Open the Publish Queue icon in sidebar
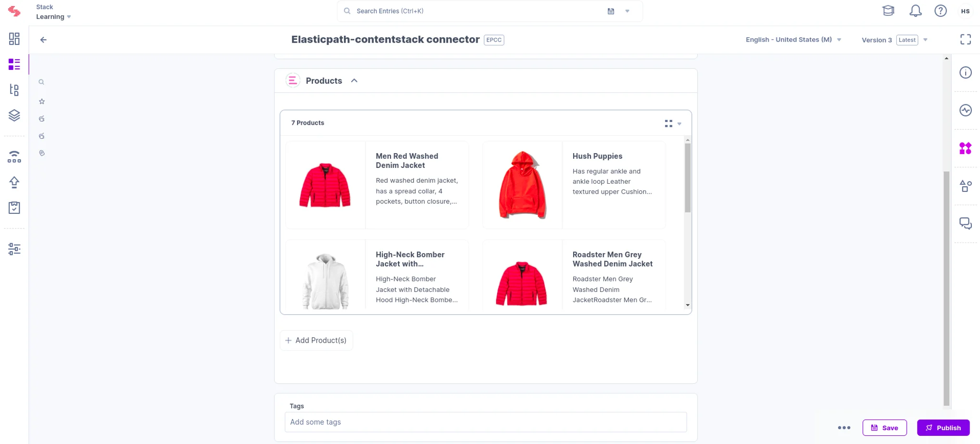Image resolution: width=980 pixels, height=444 pixels. pos(14,157)
